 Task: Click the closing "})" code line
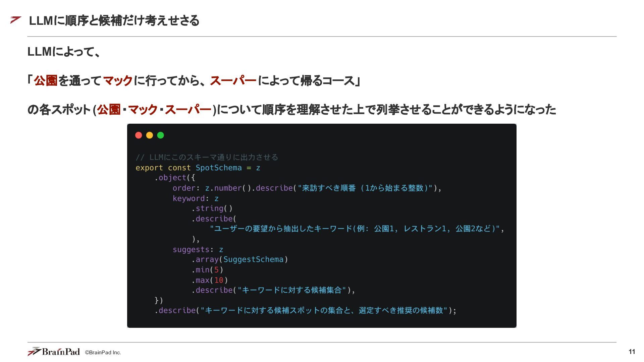pos(159,300)
